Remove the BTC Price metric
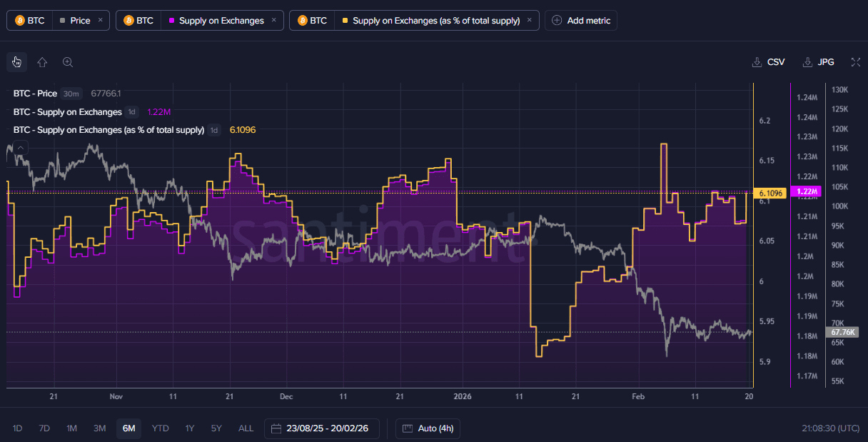 coord(100,21)
